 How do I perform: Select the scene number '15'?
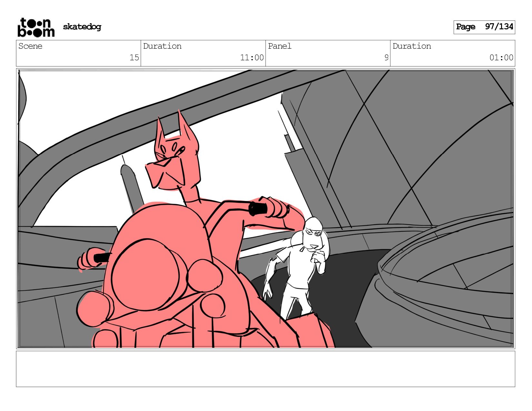pyautogui.click(x=134, y=58)
